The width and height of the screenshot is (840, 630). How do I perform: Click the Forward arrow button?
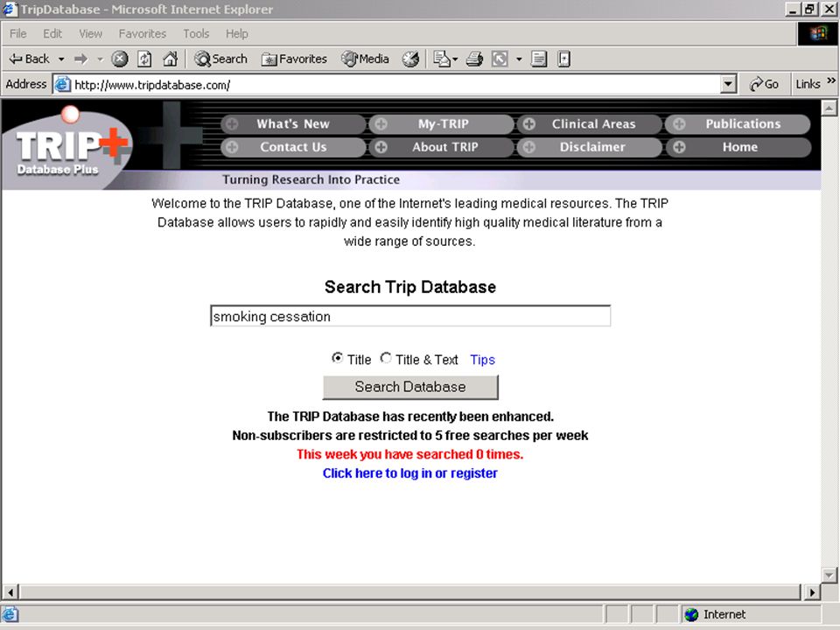[x=80, y=59]
